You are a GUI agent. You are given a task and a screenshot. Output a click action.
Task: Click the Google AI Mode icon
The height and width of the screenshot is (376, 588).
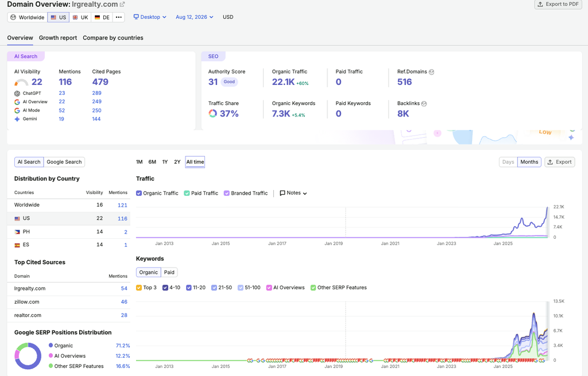pos(17,111)
